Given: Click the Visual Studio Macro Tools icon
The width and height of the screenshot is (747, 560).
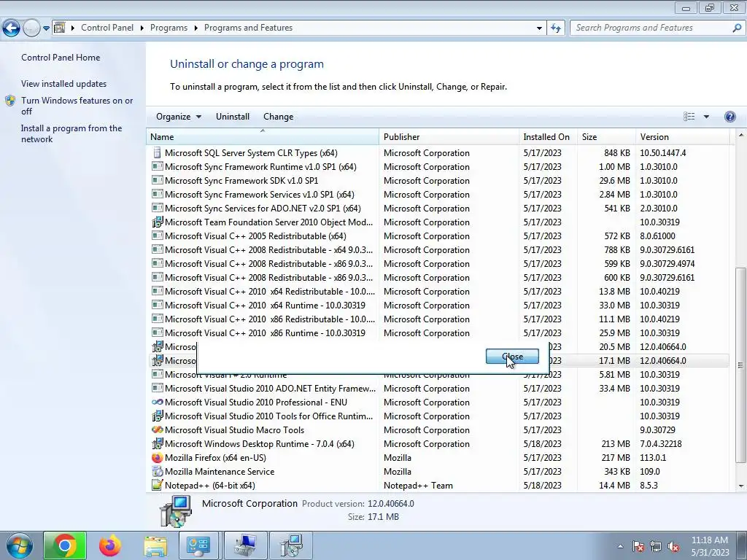Looking at the screenshot, I should tap(157, 429).
